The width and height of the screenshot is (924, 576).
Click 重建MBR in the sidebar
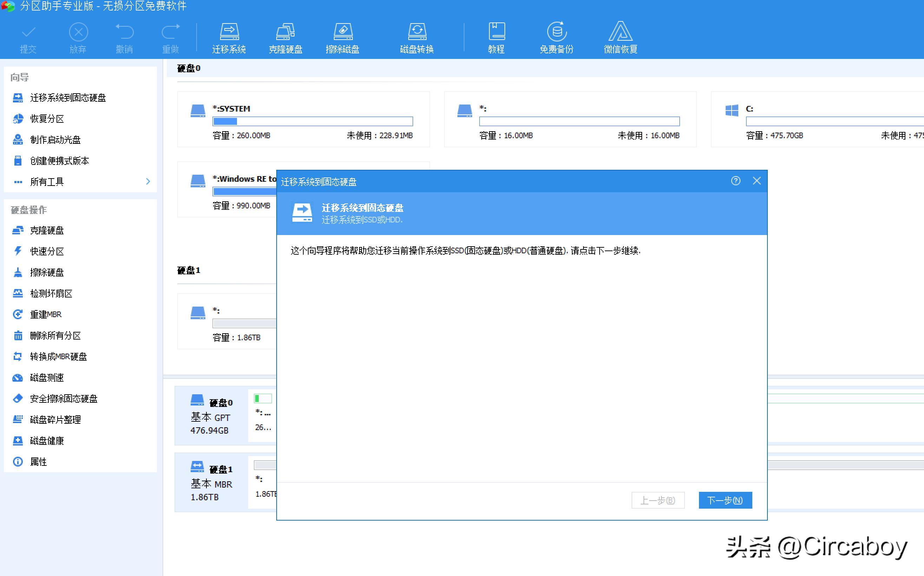45,314
